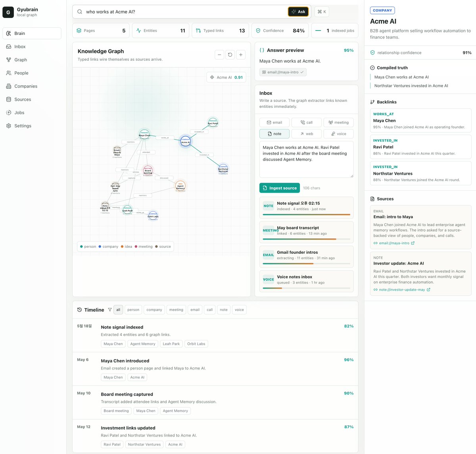476x454 pixels.
Task: Choose the meeting source type
Action: click(338, 123)
